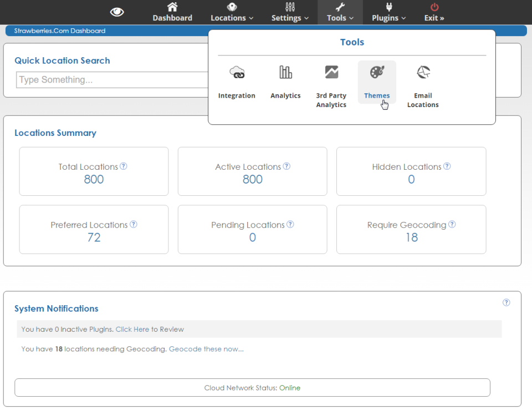Collapse the Tools dropdown menu
Image resolution: width=532 pixels, height=415 pixels.
tap(340, 18)
